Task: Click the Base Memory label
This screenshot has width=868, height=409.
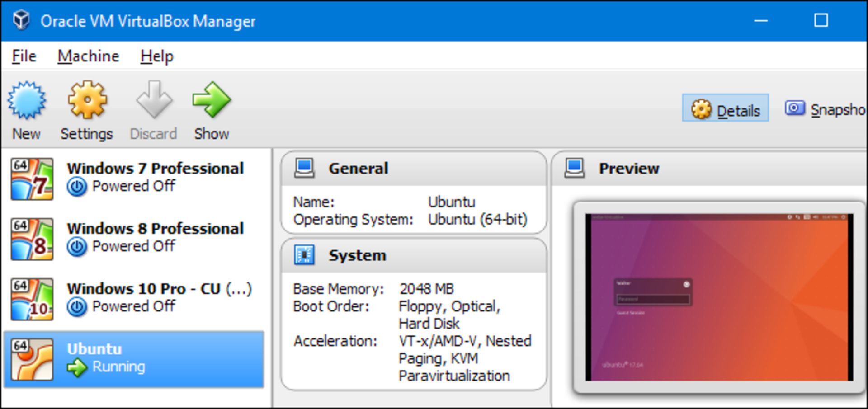Action: pos(339,289)
